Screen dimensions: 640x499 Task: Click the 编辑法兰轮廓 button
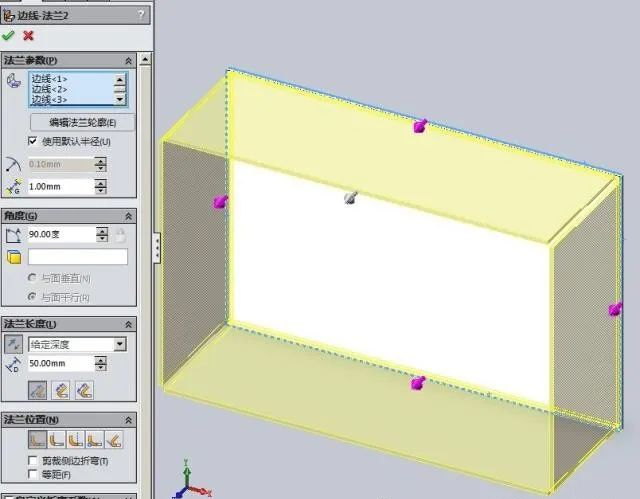point(82,122)
